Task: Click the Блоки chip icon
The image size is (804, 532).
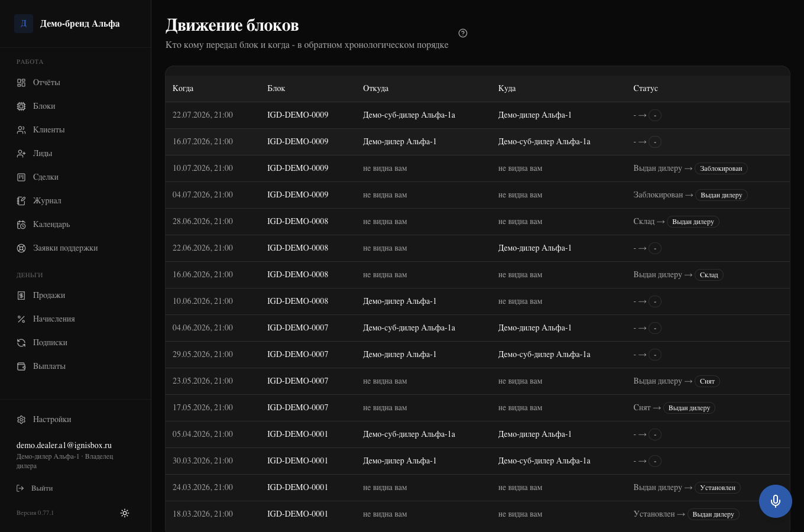Action: click(x=21, y=106)
